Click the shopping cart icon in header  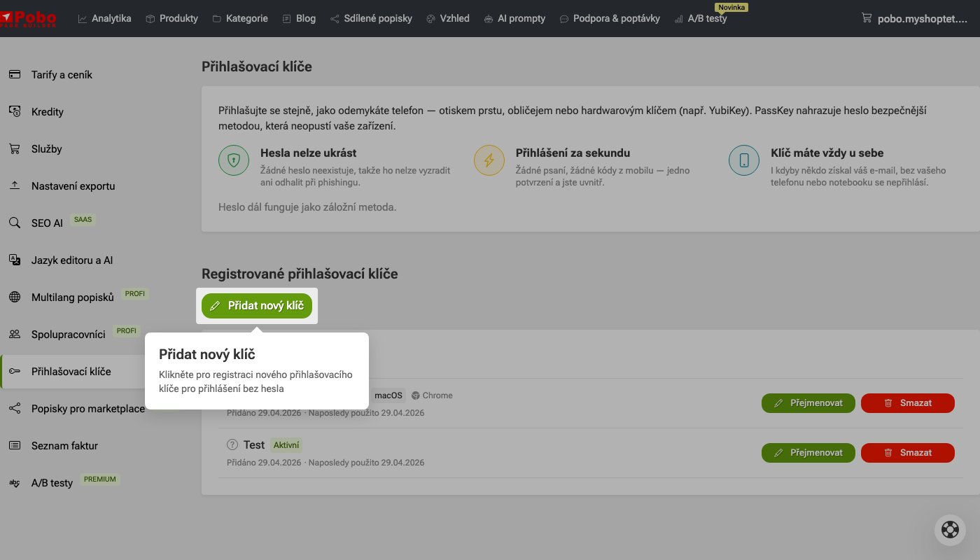(867, 18)
